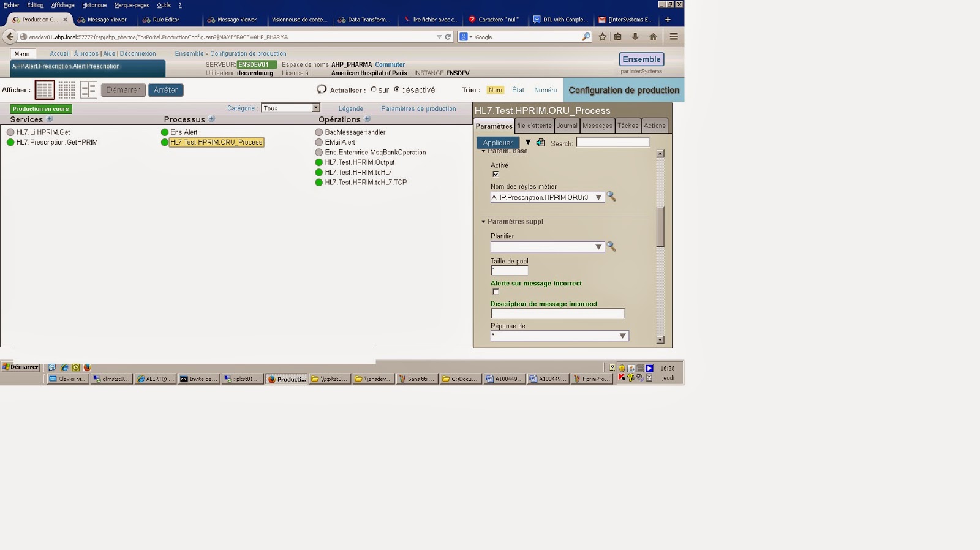The width and height of the screenshot is (980, 550).
Task: Switch to the list column view icon
Action: click(44, 90)
